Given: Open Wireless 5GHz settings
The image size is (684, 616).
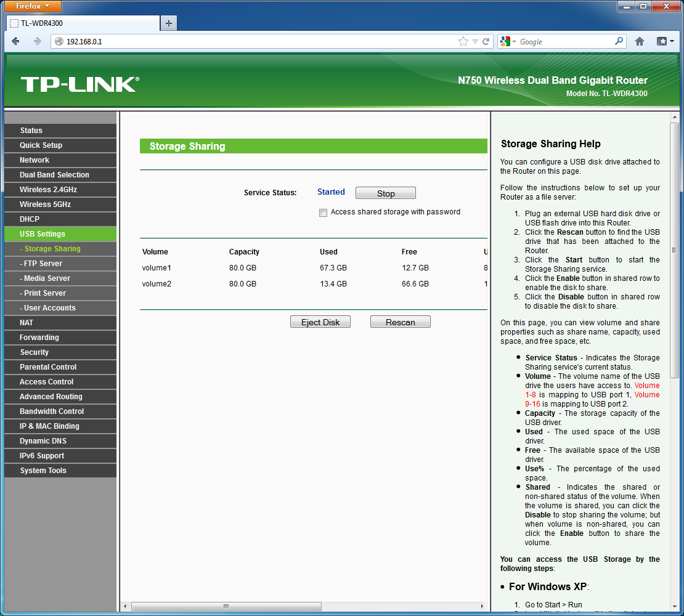Looking at the screenshot, I should pyautogui.click(x=60, y=205).
